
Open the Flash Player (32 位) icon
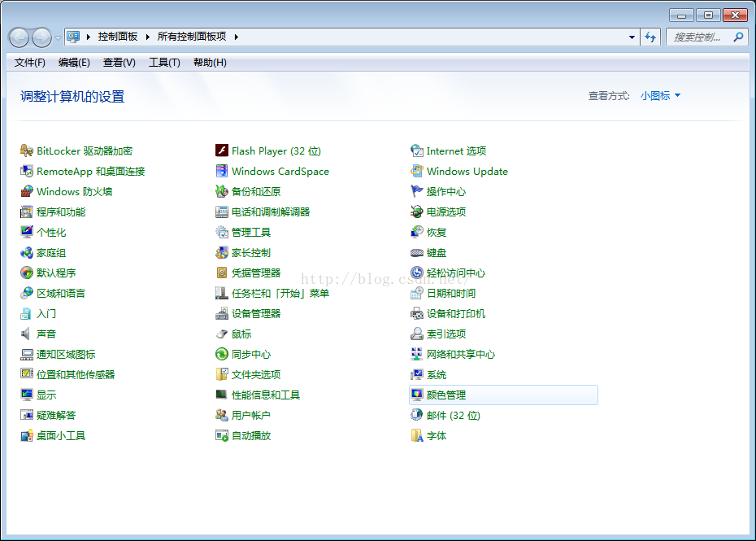click(221, 151)
